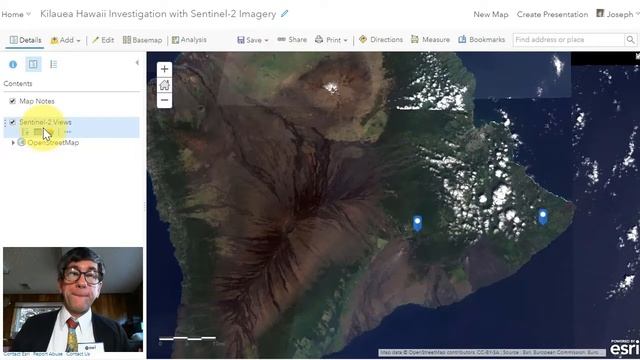Open Directions

[381, 40]
